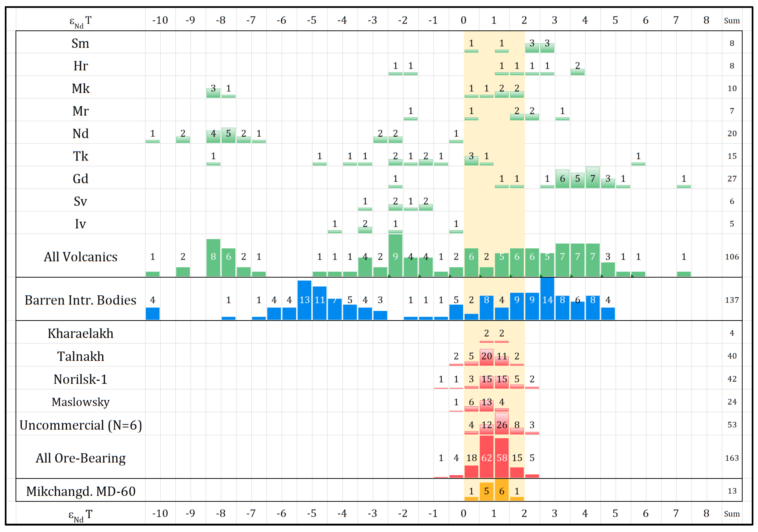Click the Uncommercial bar labeled 26

click(x=501, y=423)
